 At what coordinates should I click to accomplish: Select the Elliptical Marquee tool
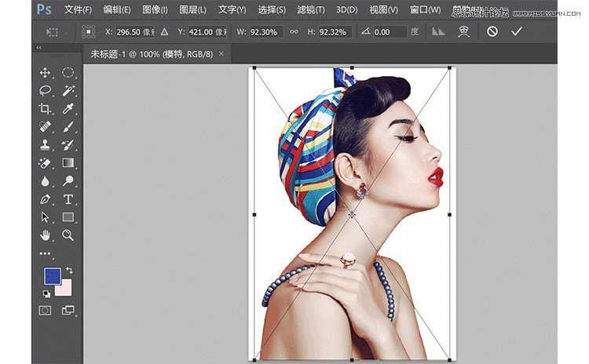[68, 73]
